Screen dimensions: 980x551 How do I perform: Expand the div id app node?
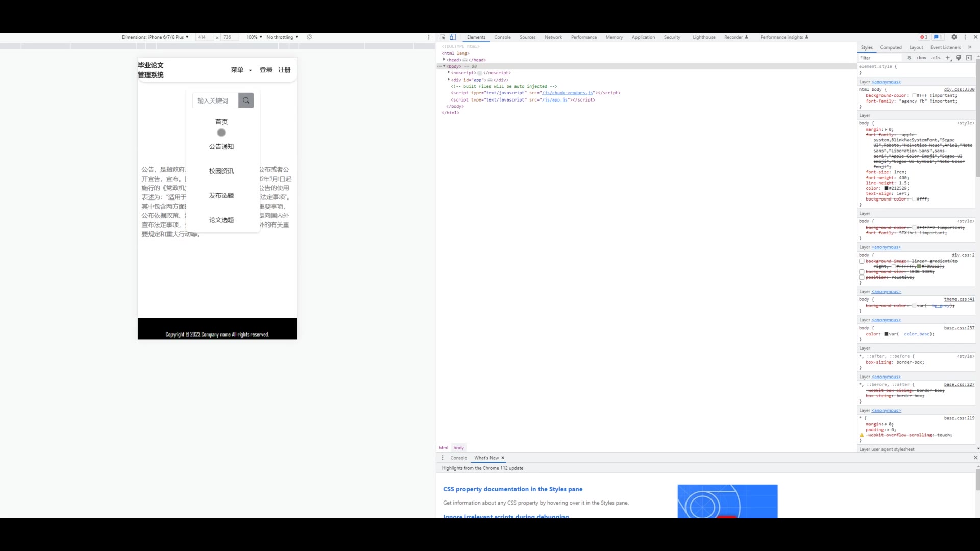449,80
